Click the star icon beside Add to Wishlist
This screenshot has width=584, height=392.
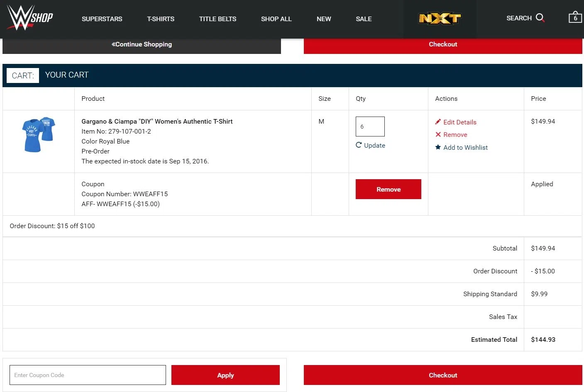click(438, 147)
